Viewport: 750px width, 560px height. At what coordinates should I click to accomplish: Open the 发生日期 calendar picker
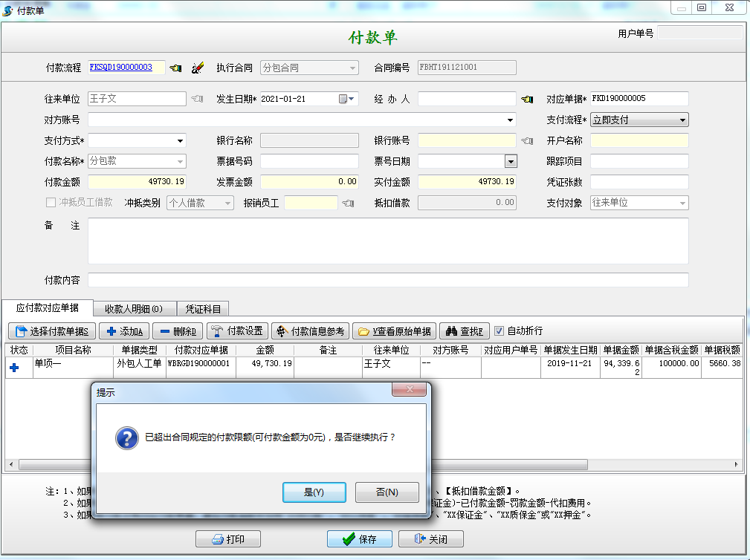tap(341, 97)
